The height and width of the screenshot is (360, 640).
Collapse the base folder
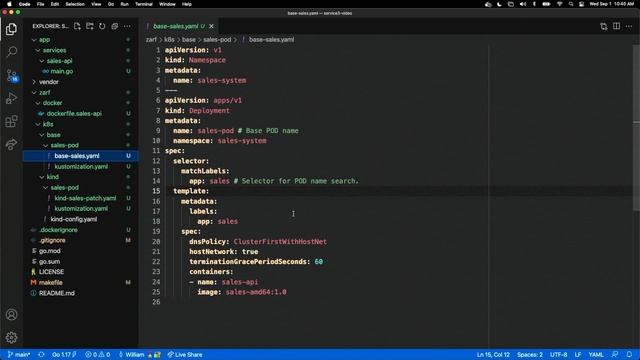coord(53,135)
